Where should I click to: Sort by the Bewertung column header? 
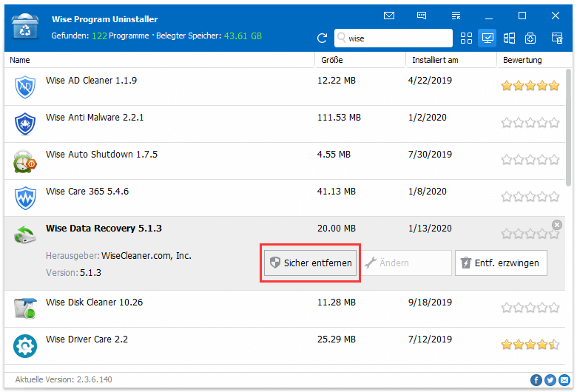tap(534, 60)
